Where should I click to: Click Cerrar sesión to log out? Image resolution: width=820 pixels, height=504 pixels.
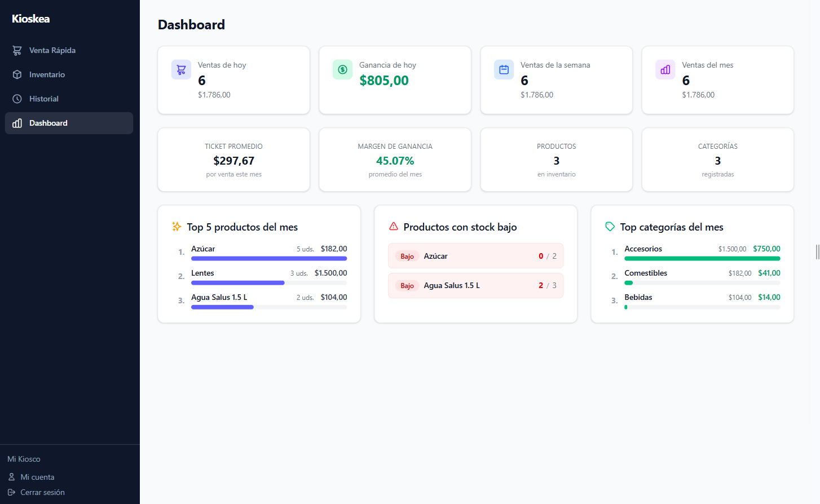point(42,492)
